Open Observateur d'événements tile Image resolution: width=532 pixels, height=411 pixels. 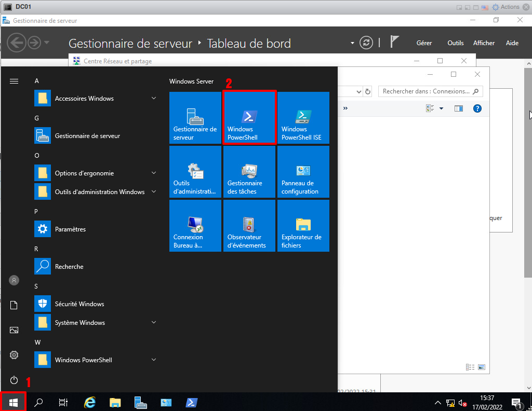(249, 226)
